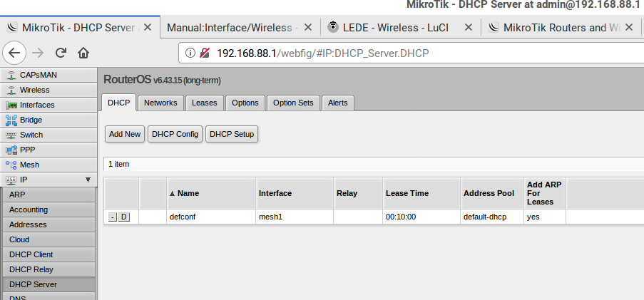Remove defconf entry with minus button
This screenshot has width=644, height=300.
pos(113,217)
